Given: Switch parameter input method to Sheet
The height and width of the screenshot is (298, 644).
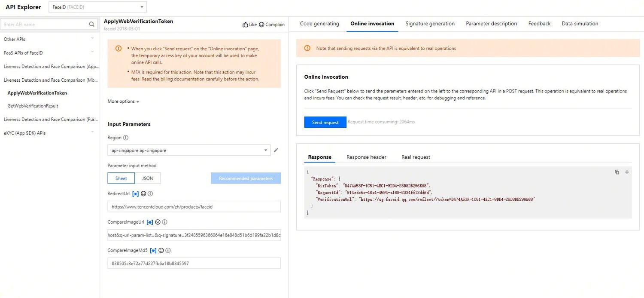Looking at the screenshot, I should (x=121, y=178).
